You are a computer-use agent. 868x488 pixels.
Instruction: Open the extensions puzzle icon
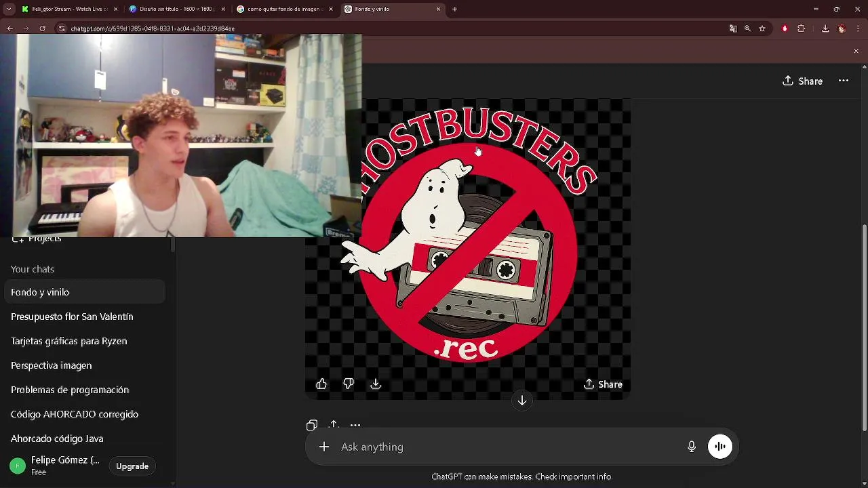(801, 28)
